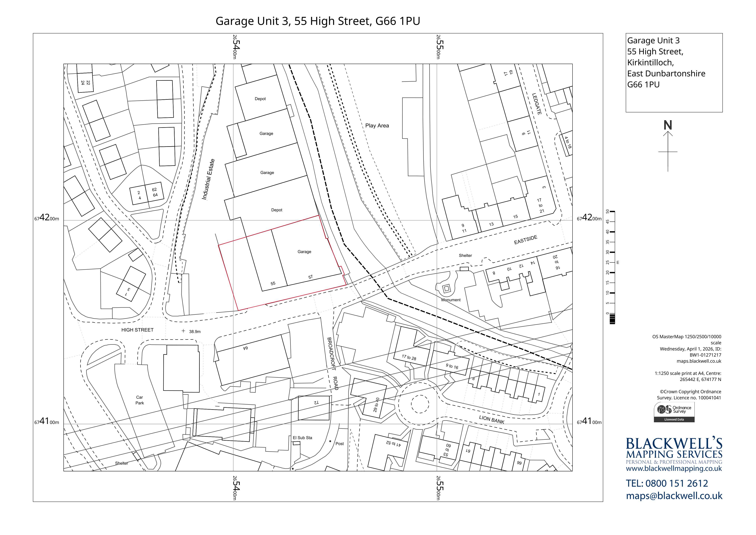Click the spot height cross marker
This screenshot has height=535, width=756.
click(183, 331)
